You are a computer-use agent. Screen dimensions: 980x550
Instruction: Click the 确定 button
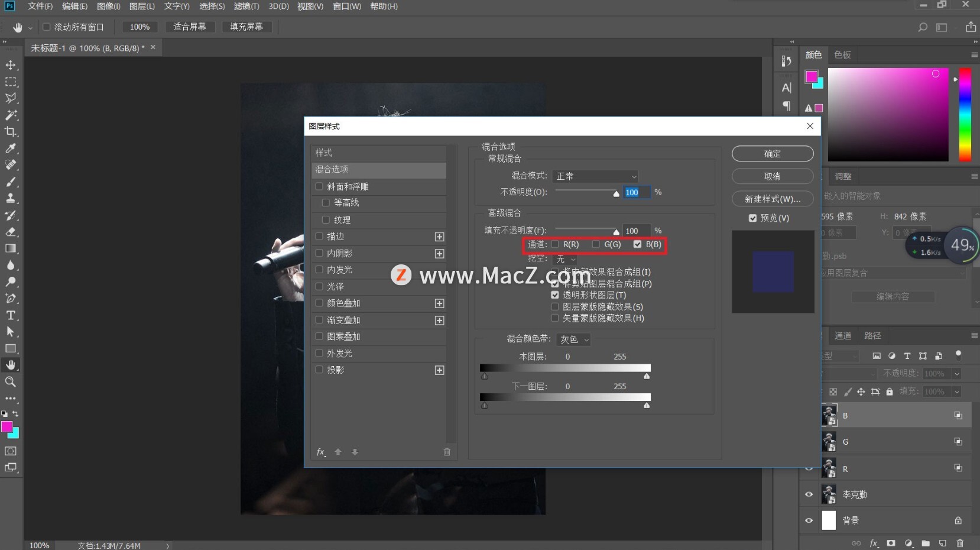(773, 154)
